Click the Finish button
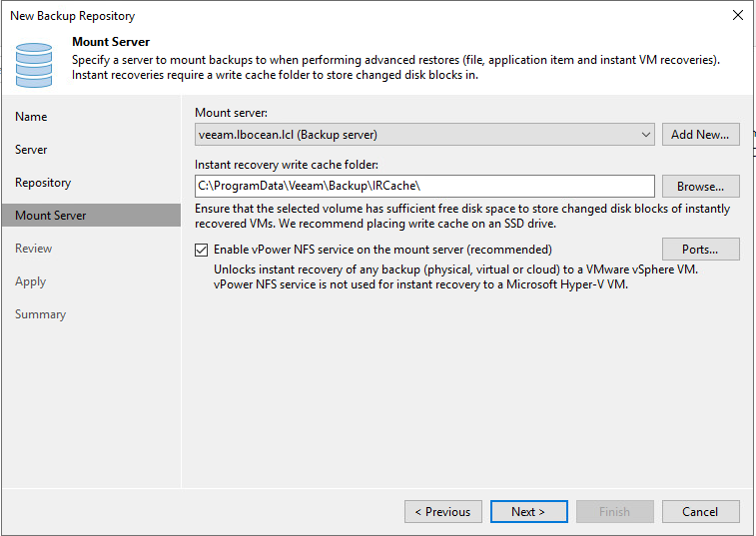Screen dimensions: 756x536 (614, 512)
